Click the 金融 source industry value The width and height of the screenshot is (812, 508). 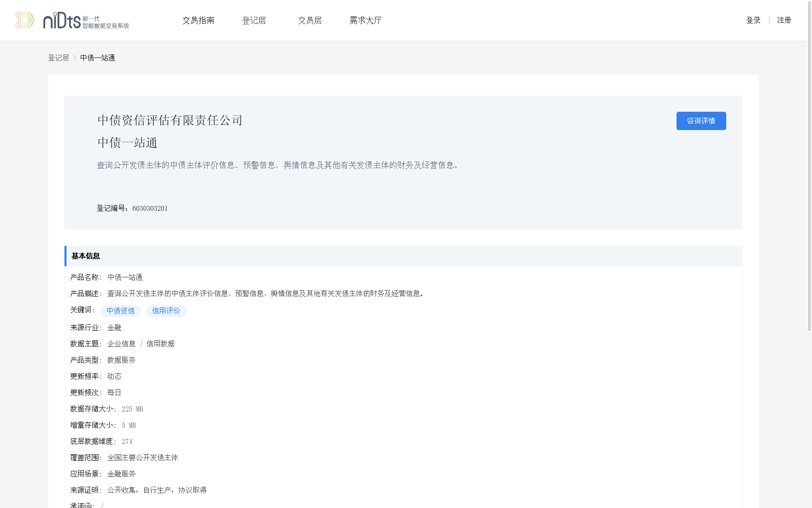114,328
